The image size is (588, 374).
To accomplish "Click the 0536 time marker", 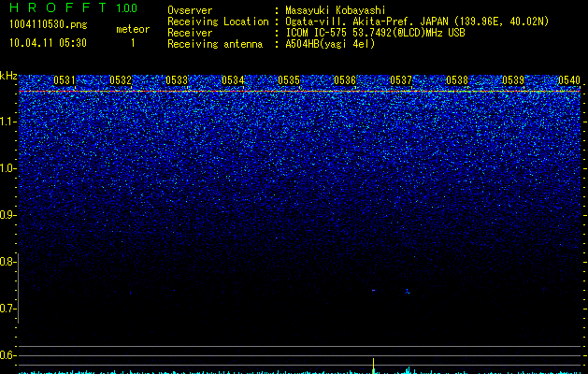I will (x=345, y=79).
